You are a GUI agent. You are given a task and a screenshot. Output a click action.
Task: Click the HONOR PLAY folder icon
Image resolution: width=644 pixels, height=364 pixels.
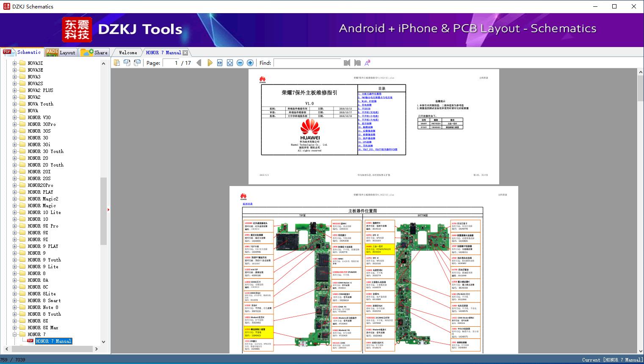point(22,192)
